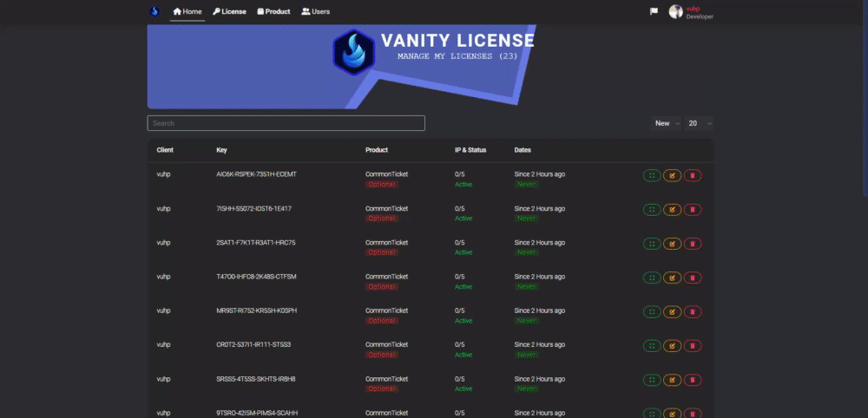Click the green view icon for key AIC6K-RSPEK

point(652,176)
